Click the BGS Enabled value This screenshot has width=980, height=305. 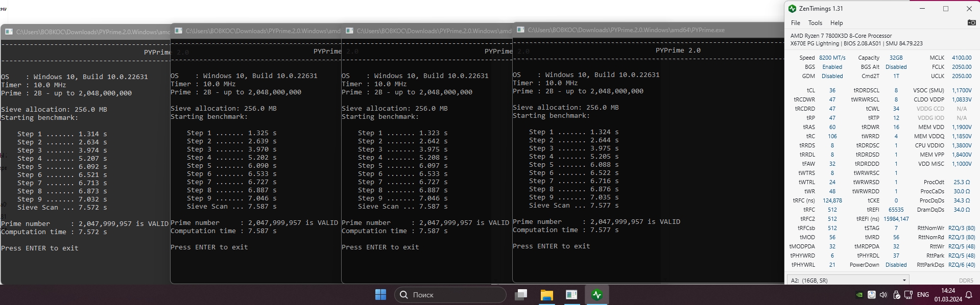(x=832, y=67)
